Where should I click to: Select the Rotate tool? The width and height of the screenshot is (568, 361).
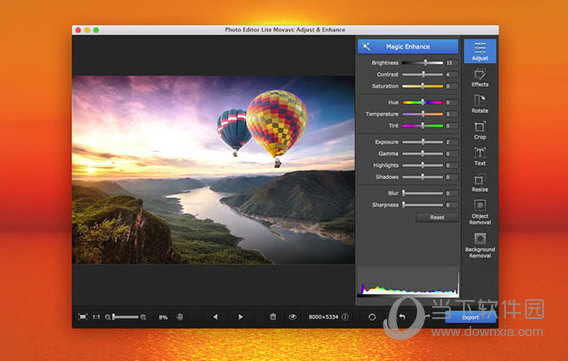click(480, 104)
